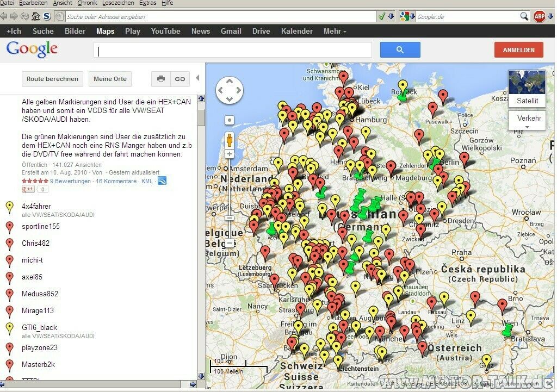Sign in with the ANMELDEN button
Viewport: 557px width, 392px height.
518,50
